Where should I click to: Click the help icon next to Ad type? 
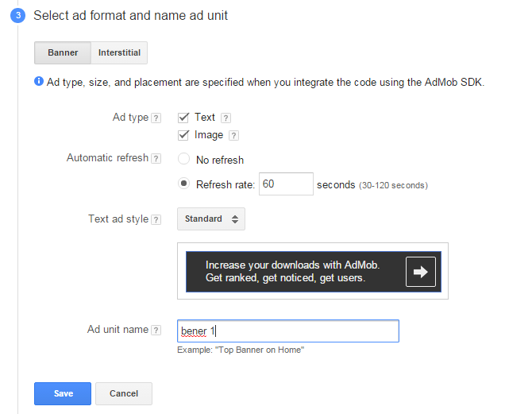click(x=156, y=118)
